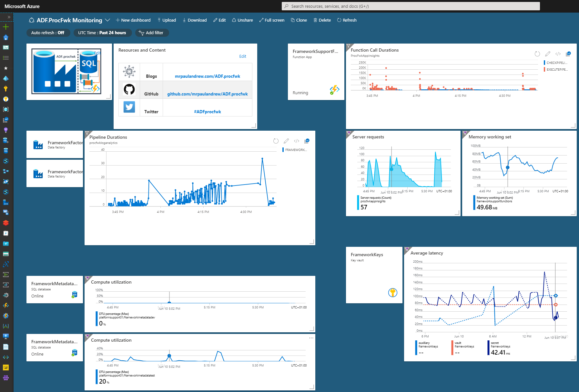Toggle the FRAMEWORK... legend in Pipeline Durations
The height and width of the screenshot is (392, 579).
296,150
